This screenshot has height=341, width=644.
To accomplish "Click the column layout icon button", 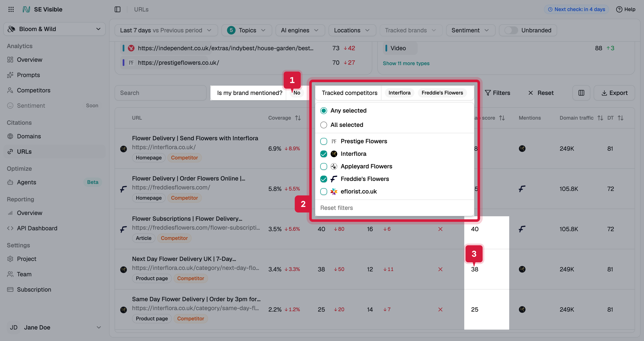I will coord(581,93).
